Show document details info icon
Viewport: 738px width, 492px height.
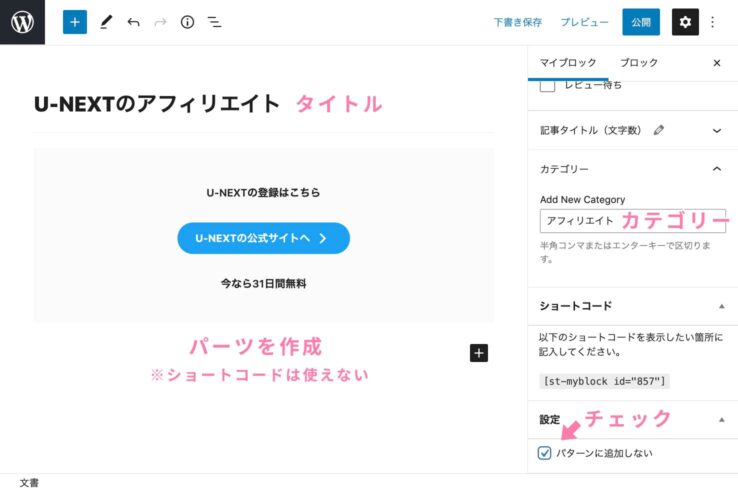tap(187, 22)
